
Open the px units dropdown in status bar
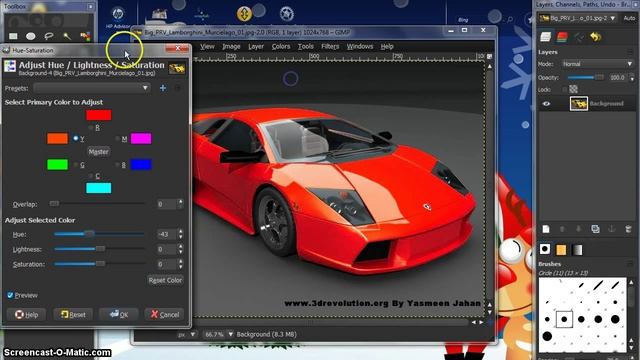(x=193, y=334)
